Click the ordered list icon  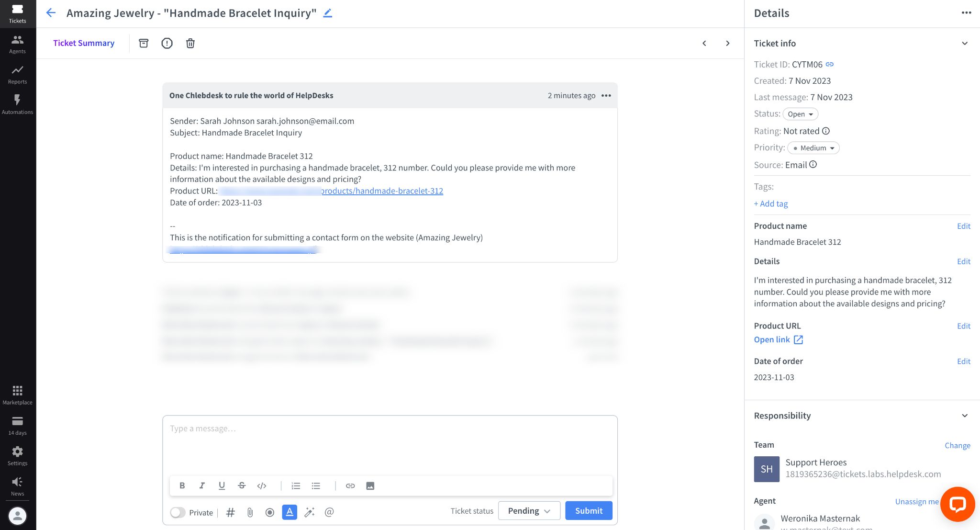[x=295, y=485]
